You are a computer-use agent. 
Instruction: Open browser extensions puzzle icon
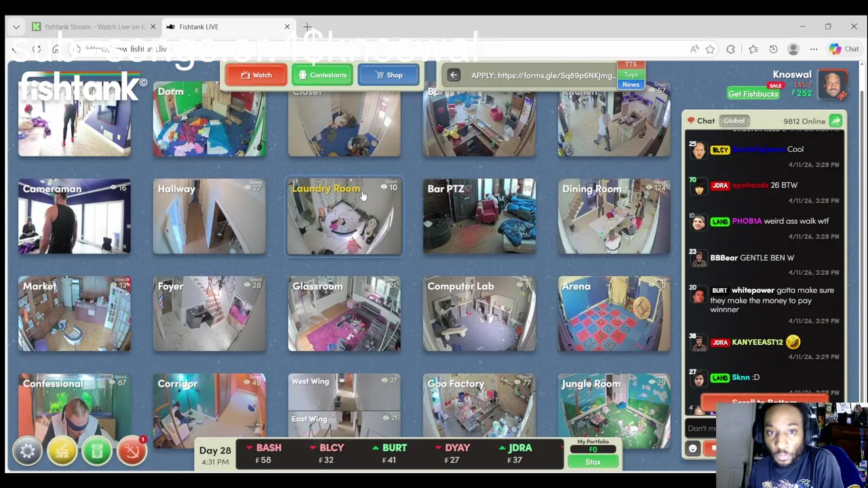coord(730,49)
